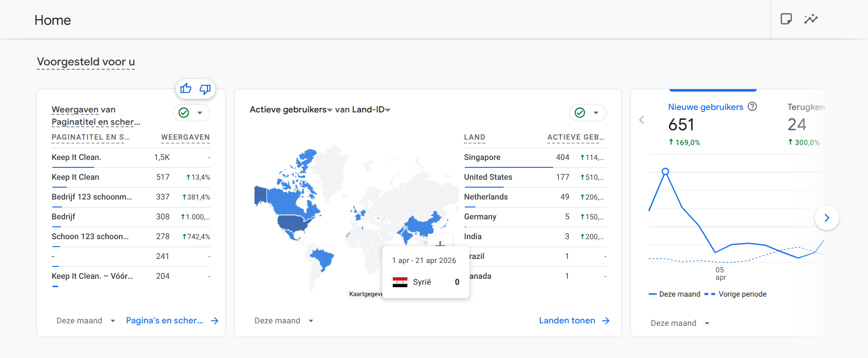Open Deze maand dropdown on Weergaven card
868x358 pixels.
coord(86,321)
